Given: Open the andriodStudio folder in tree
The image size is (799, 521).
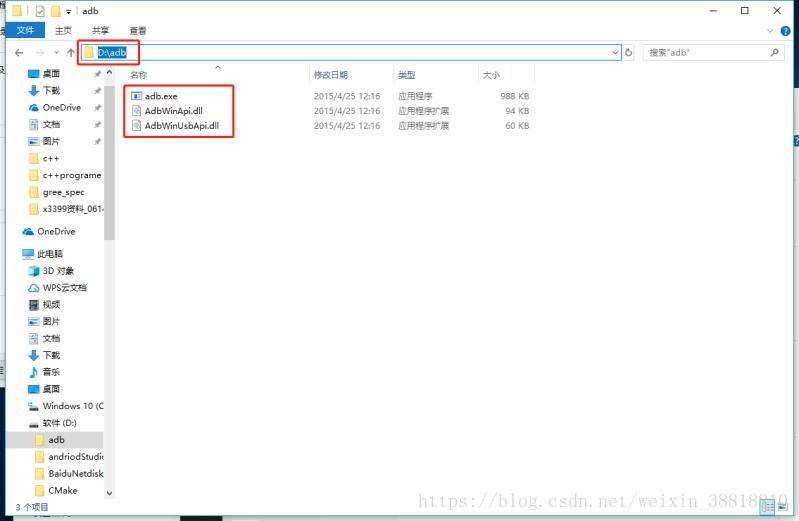Looking at the screenshot, I should (75, 457).
